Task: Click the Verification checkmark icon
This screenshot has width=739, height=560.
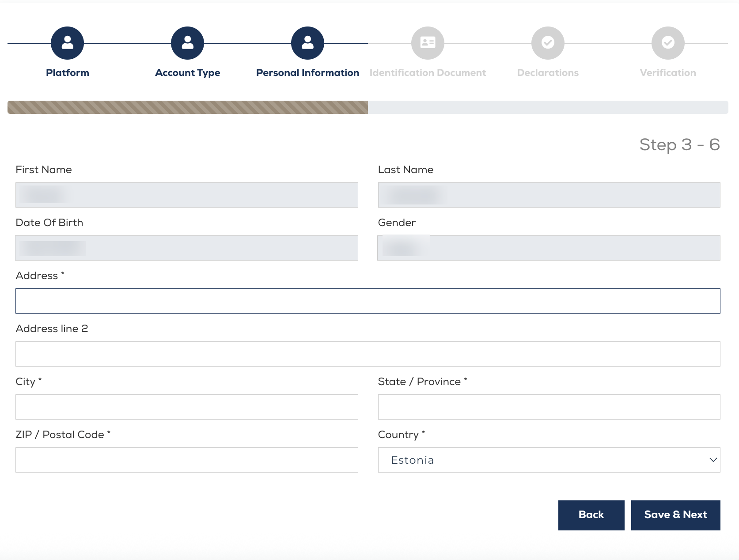Action: pos(668,43)
